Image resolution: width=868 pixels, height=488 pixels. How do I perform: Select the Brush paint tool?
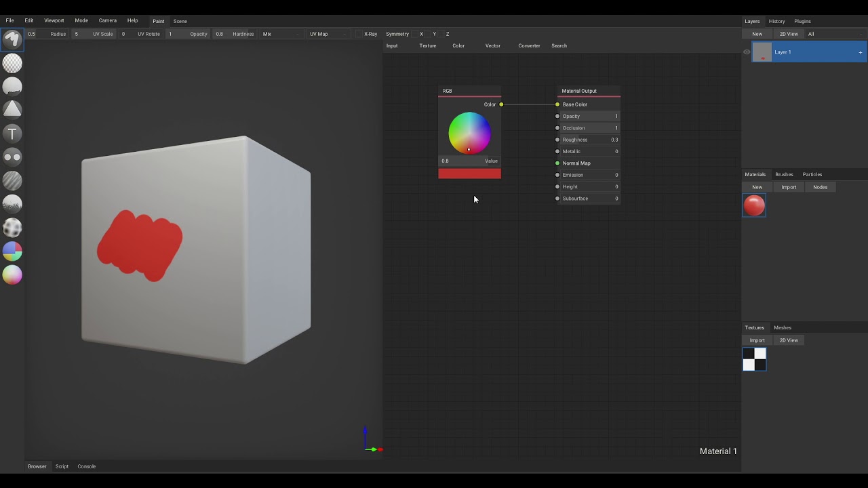click(12, 40)
